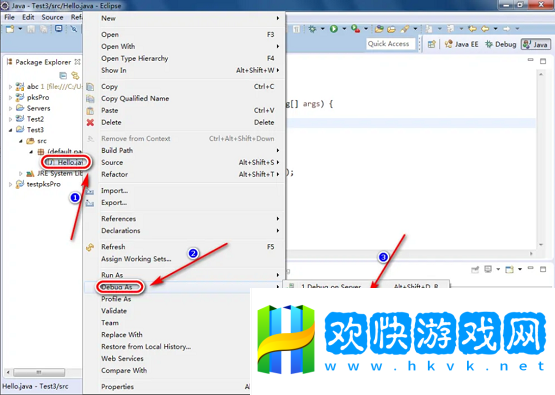555x395 pixels.
Task: Click the Paste clipboard icon
Action: [90, 110]
